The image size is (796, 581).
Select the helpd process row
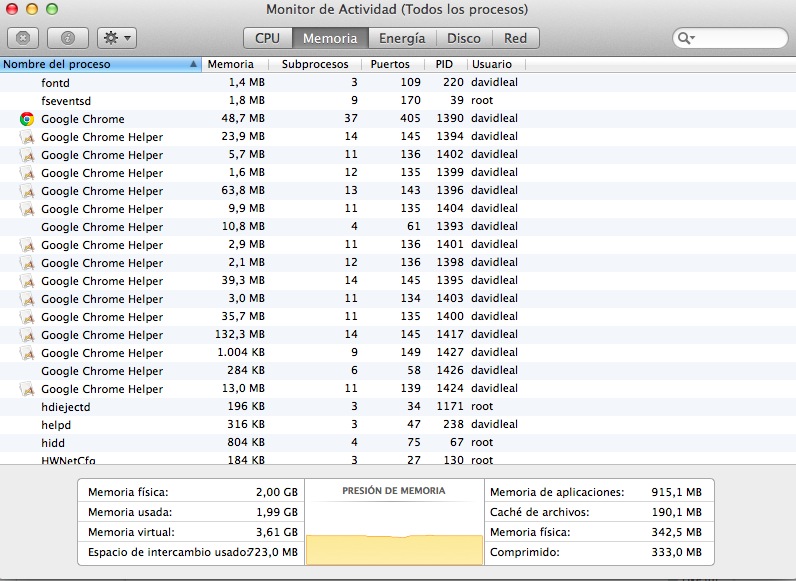[398, 425]
